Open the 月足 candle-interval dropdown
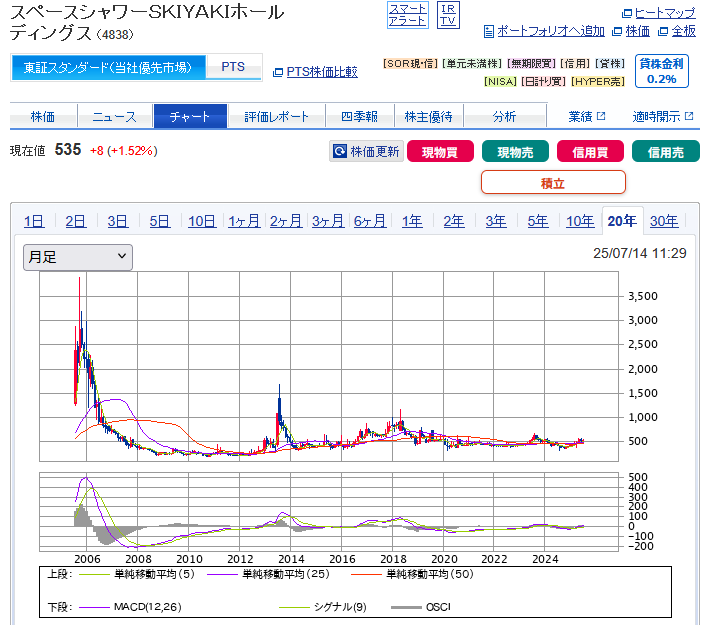 (x=78, y=257)
